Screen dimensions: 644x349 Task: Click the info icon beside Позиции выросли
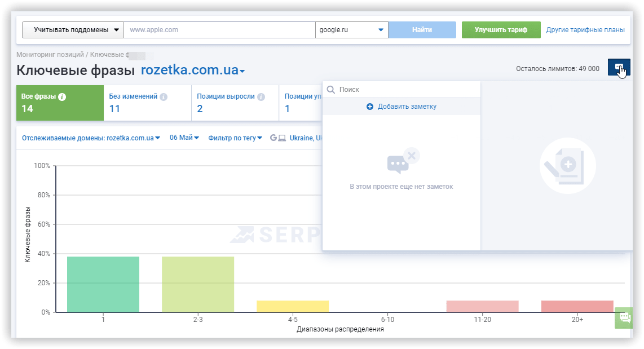click(x=261, y=97)
